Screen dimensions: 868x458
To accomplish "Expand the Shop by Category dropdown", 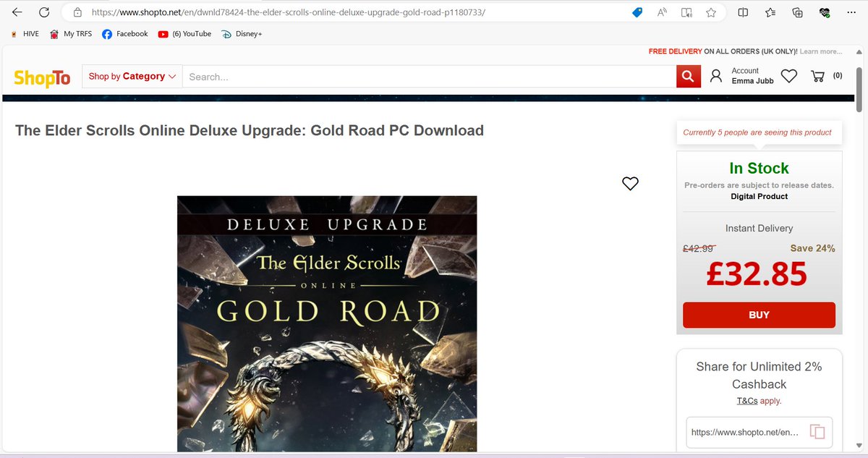I will [132, 76].
